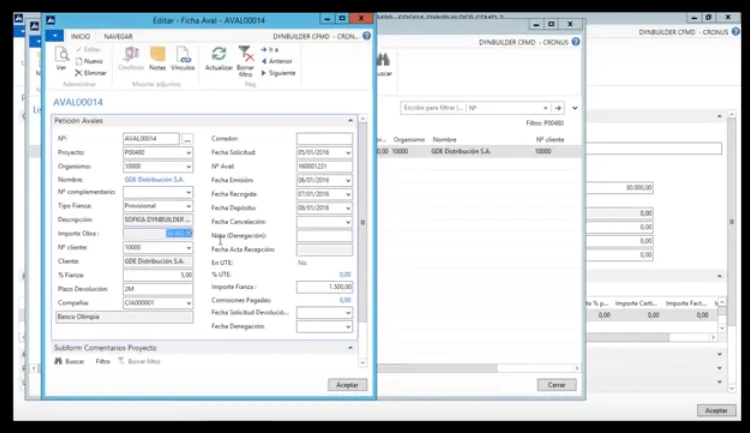Collapse Subform Comentarios Proyecto section
This screenshot has width=750, height=433.
(x=350, y=348)
